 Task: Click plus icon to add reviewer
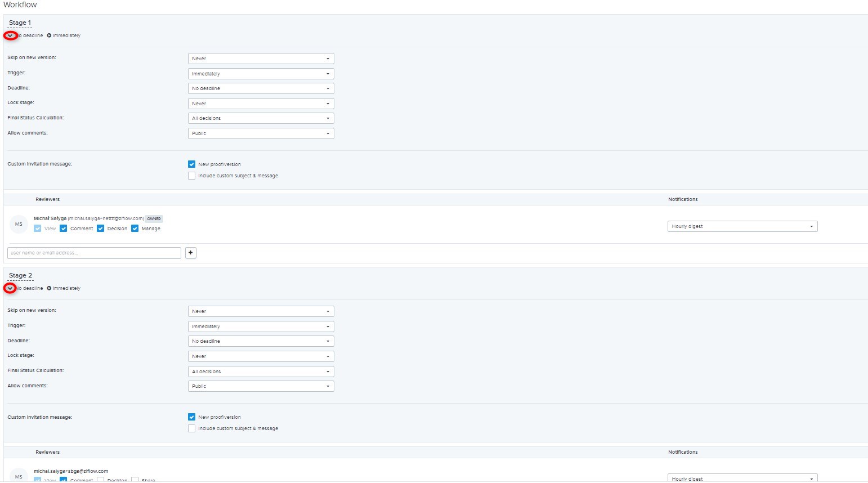(191, 253)
